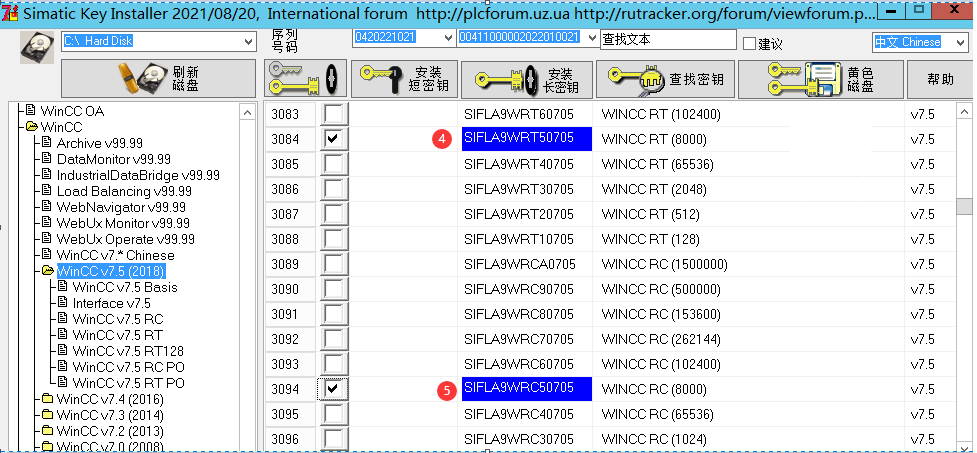Select WebNavigator v99.99 tree item
This screenshot has height=453, width=977.
click(x=121, y=207)
